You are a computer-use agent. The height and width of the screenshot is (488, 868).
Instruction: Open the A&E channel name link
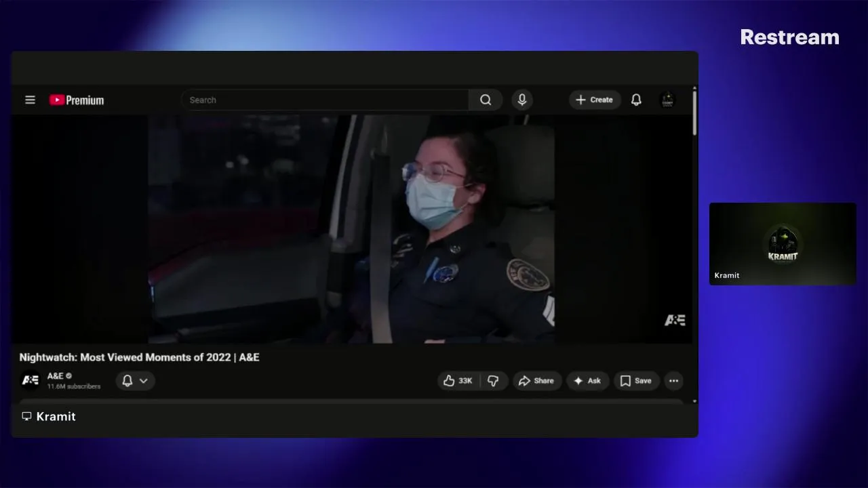[56, 375]
